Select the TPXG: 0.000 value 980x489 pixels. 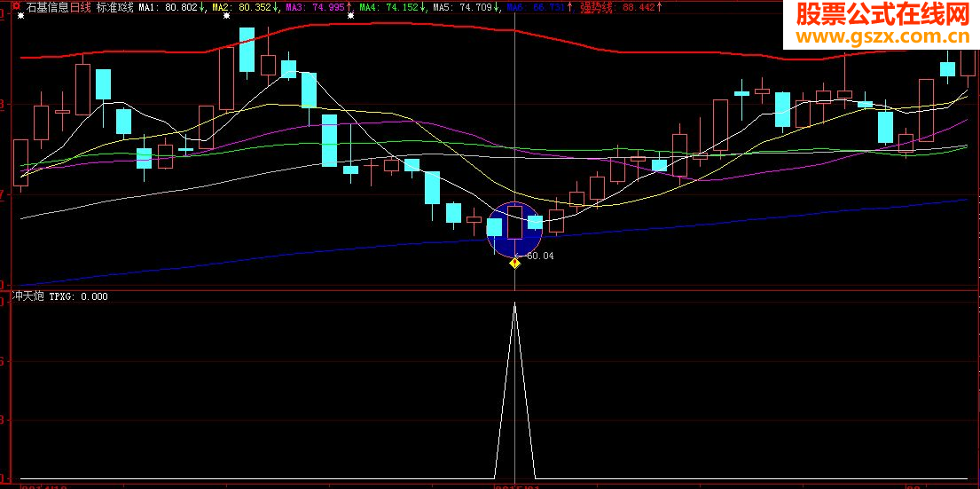tap(78, 296)
